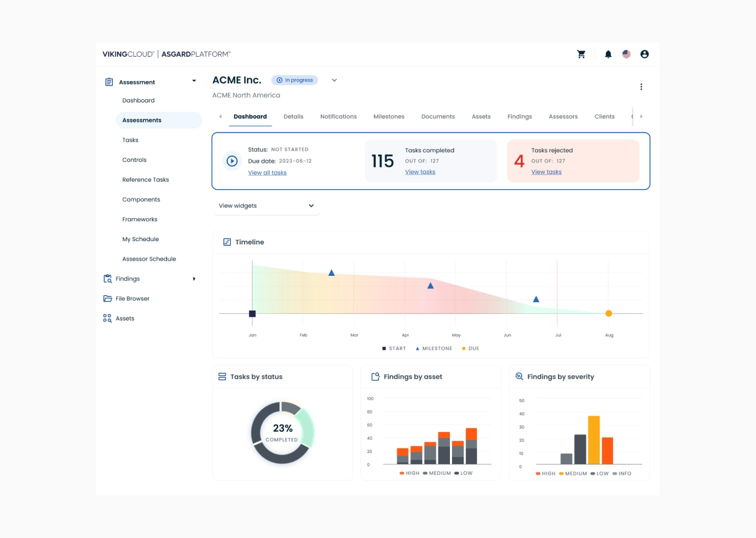Click the milestone triangle near July

(x=536, y=299)
